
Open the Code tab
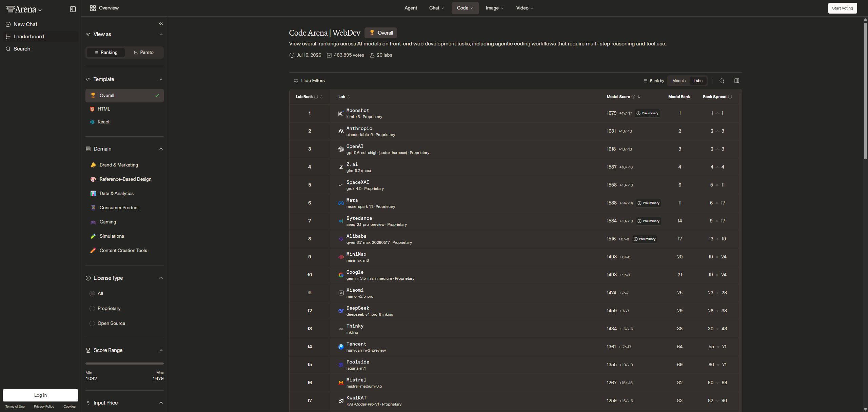(x=465, y=8)
